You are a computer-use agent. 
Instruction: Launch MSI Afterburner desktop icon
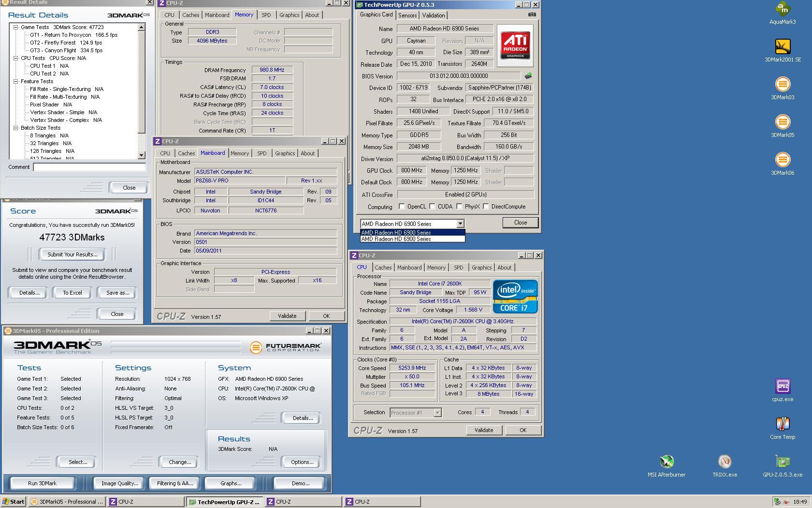click(x=667, y=465)
